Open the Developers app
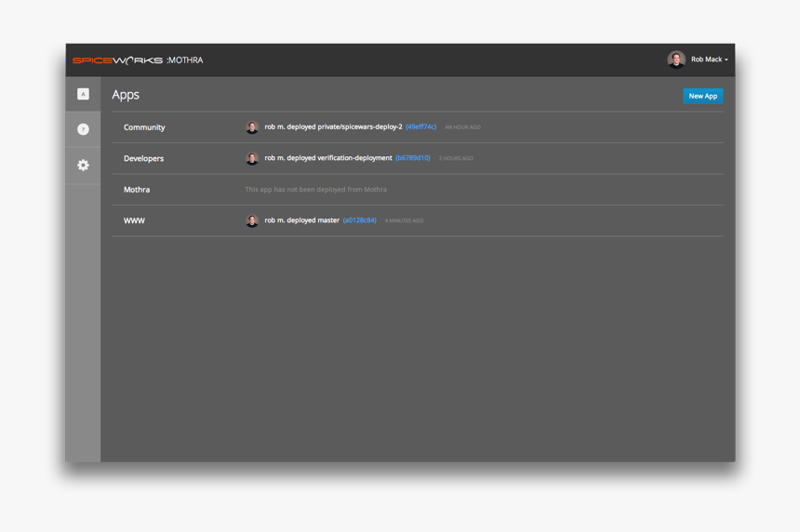This screenshot has height=532, width=800. click(144, 159)
